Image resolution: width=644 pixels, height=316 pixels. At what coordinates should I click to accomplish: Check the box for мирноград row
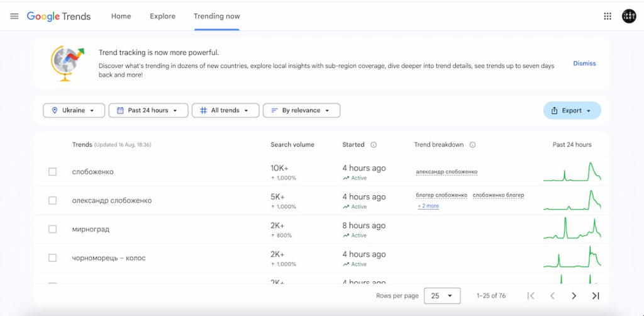click(53, 229)
